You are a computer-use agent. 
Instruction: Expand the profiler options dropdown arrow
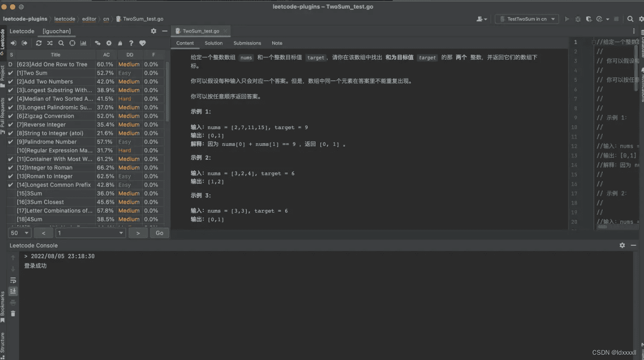[608, 19]
